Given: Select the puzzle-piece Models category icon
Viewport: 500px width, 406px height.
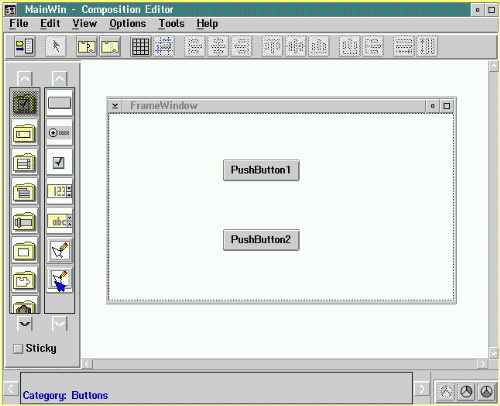Looking at the screenshot, I should 25,280.
